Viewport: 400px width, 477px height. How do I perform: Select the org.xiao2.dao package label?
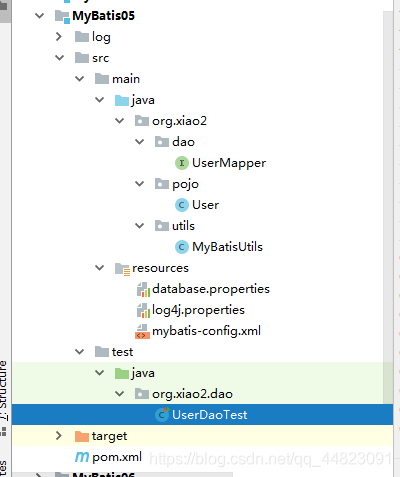click(192, 394)
